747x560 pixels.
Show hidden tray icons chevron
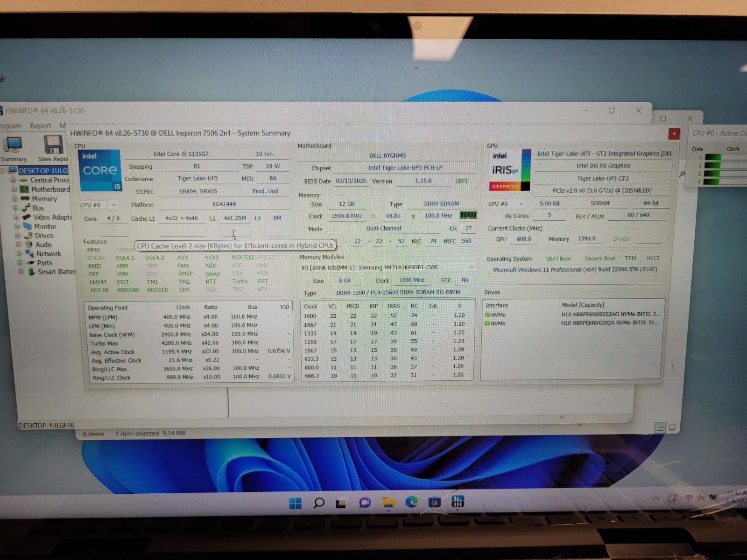pyautogui.click(x=655, y=498)
